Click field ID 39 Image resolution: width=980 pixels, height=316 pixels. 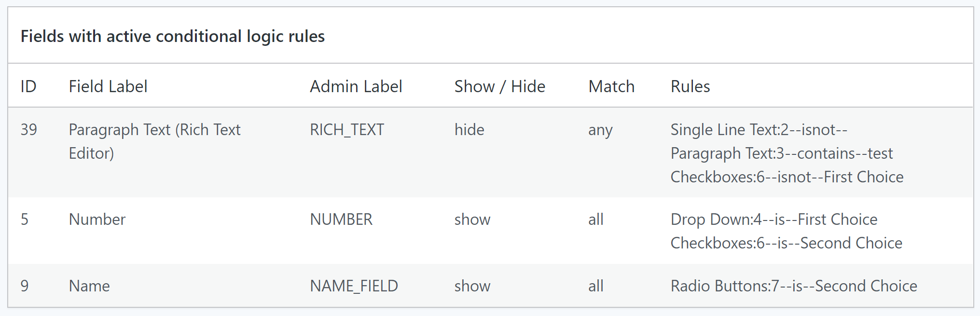pos(29,129)
